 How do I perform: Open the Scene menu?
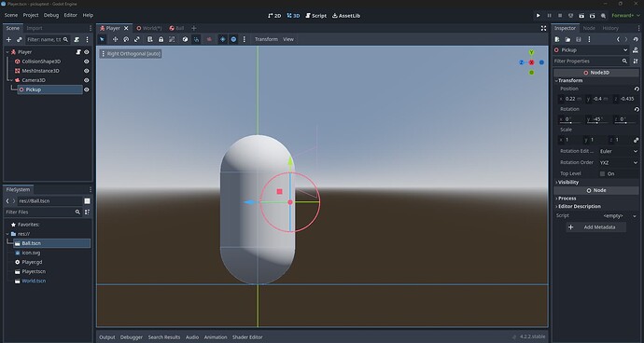pos(11,15)
